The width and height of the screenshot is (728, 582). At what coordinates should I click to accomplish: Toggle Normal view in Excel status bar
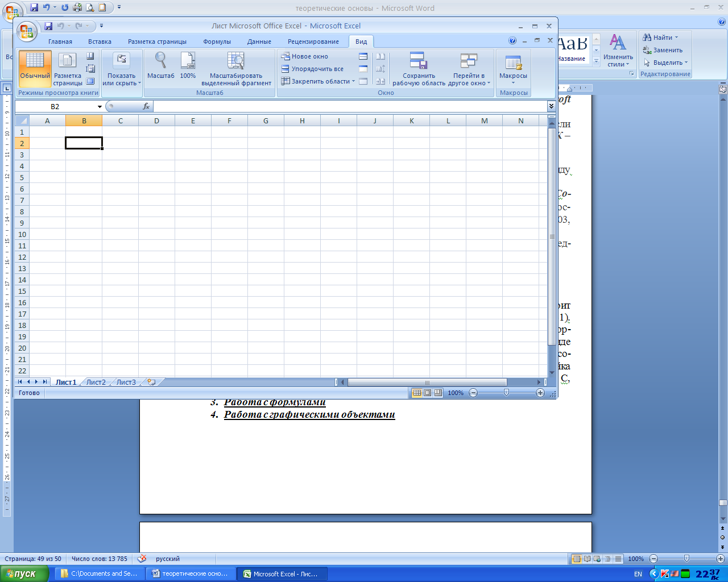417,393
